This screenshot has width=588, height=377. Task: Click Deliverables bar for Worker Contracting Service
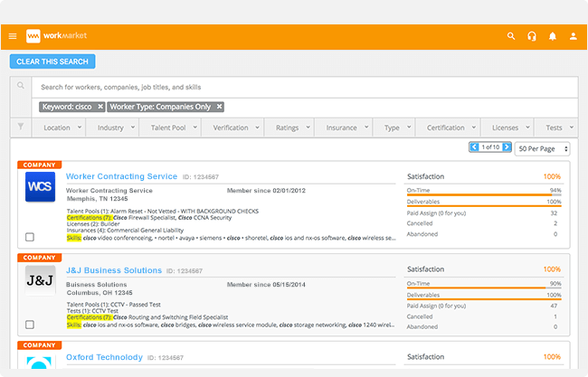click(484, 206)
